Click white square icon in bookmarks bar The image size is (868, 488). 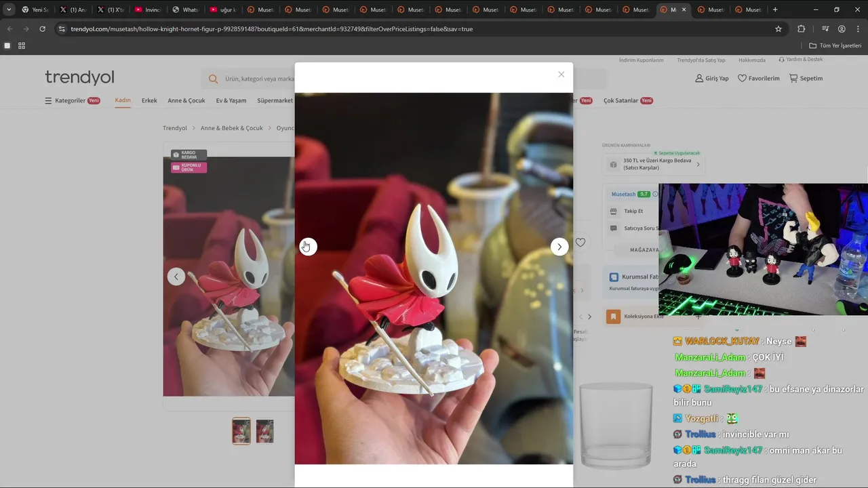[7, 45]
